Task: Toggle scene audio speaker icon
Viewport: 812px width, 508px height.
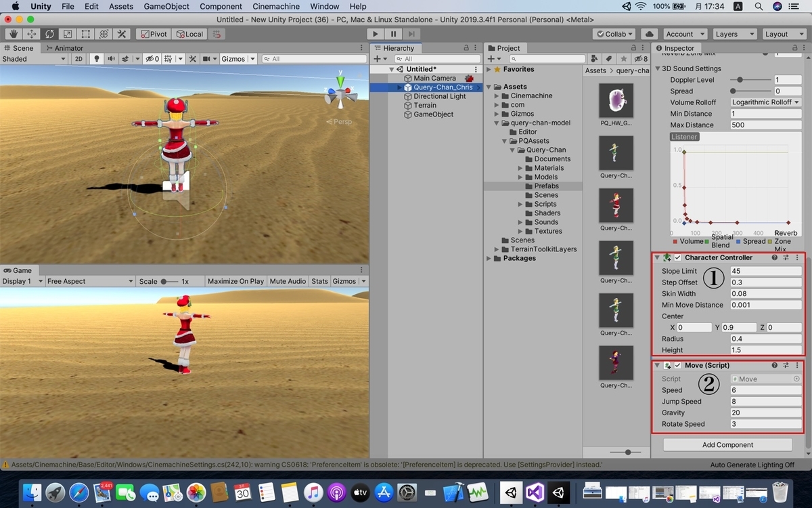Action: click(x=111, y=59)
